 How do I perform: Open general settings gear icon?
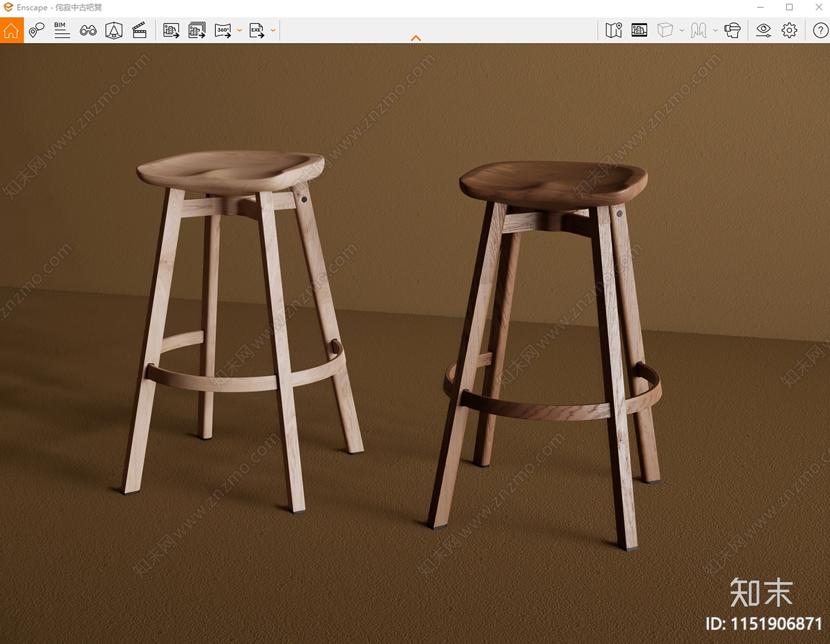789,30
